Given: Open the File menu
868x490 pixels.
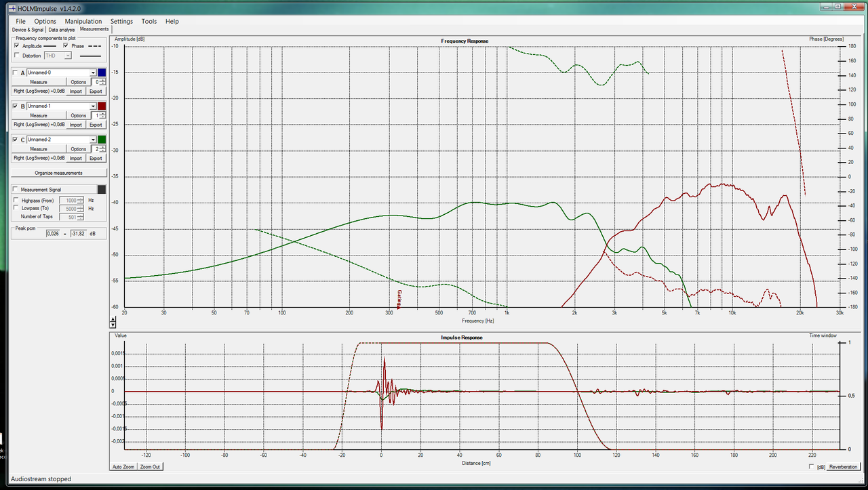Looking at the screenshot, I should (21, 22).
